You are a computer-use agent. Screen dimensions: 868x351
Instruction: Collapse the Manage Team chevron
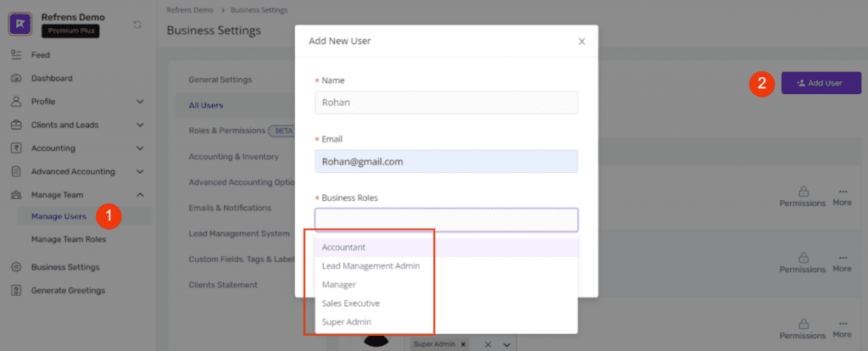click(x=140, y=195)
